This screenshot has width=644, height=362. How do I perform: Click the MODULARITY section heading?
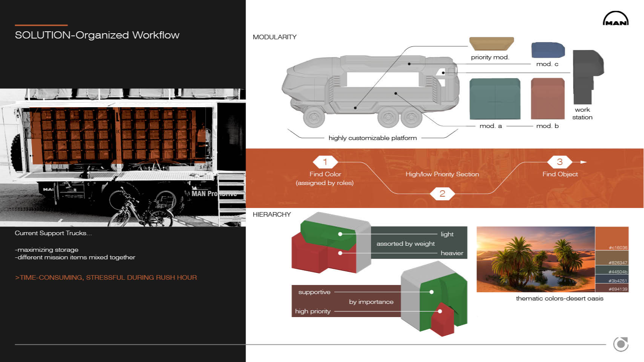pyautogui.click(x=275, y=37)
